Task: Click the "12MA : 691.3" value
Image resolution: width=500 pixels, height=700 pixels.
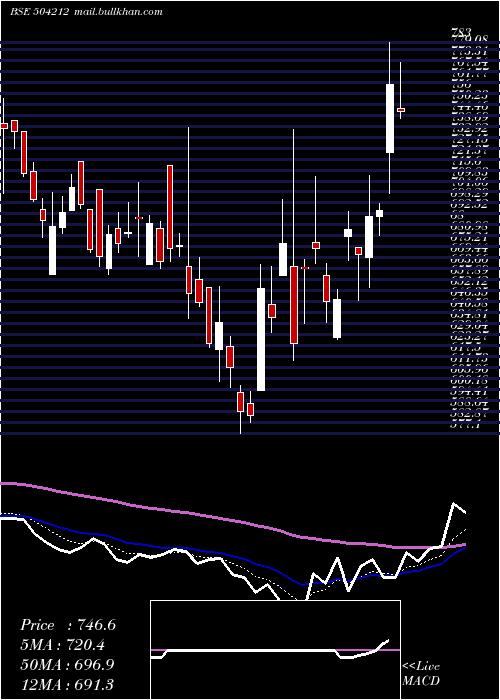Action: (67, 684)
